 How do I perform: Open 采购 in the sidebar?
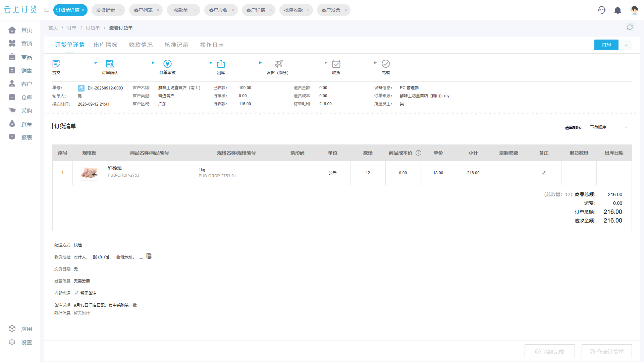(x=20, y=111)
